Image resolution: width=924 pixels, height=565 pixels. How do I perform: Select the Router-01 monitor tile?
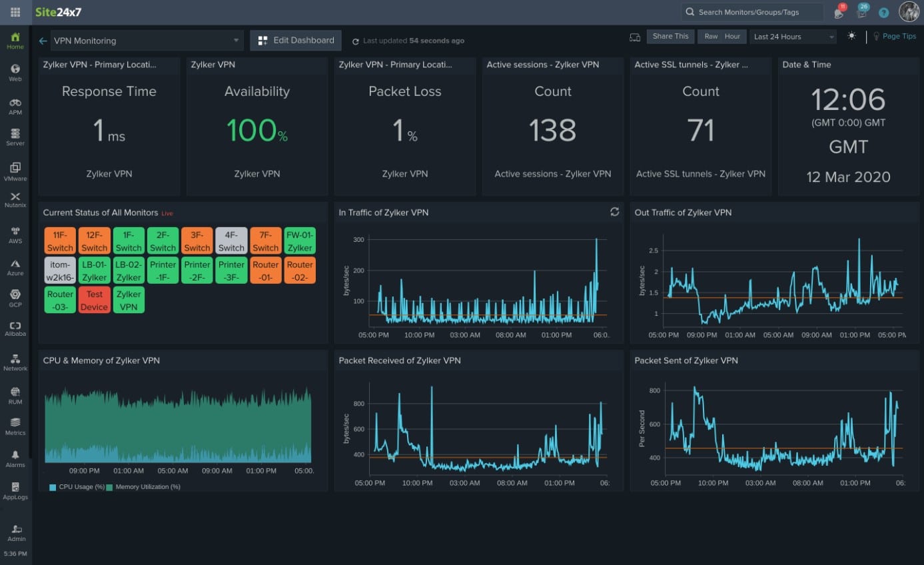(x=266, y=271)
